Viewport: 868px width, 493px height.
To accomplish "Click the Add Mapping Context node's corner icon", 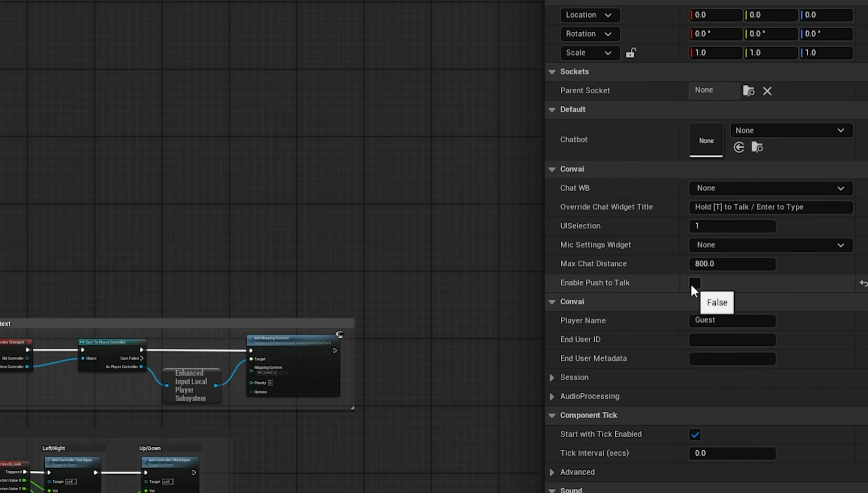I will (x=339, y=335).
